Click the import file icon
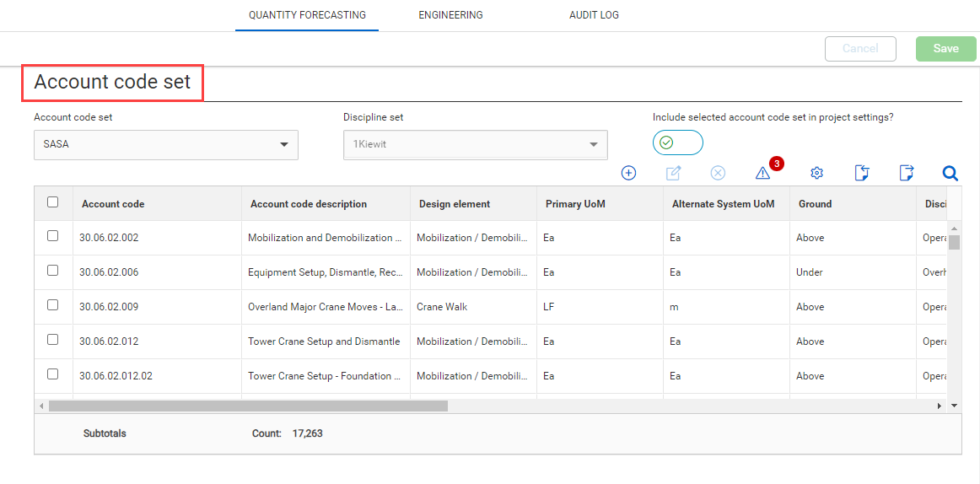The width and height of the screenshot is (980, 484). [861, 173]
